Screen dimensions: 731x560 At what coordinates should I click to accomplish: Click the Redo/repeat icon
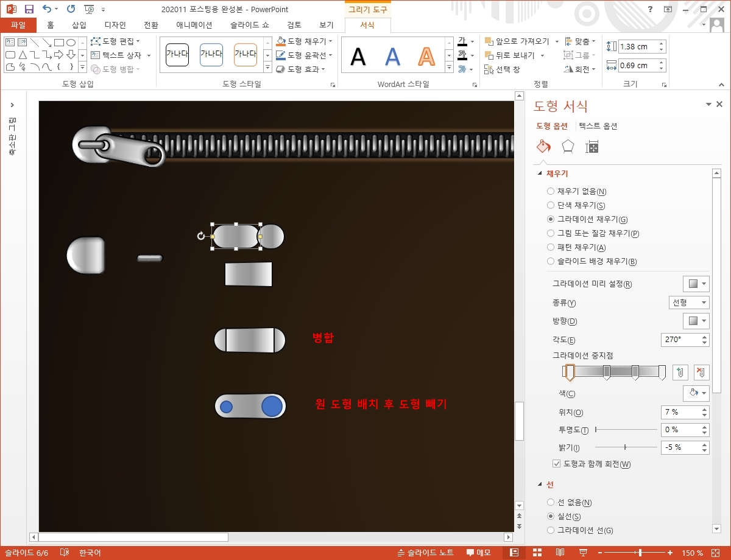click(71, 9)
